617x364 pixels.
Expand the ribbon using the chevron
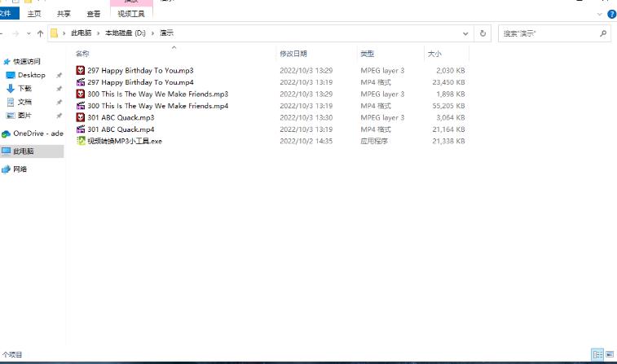click(x=600, y=14)
